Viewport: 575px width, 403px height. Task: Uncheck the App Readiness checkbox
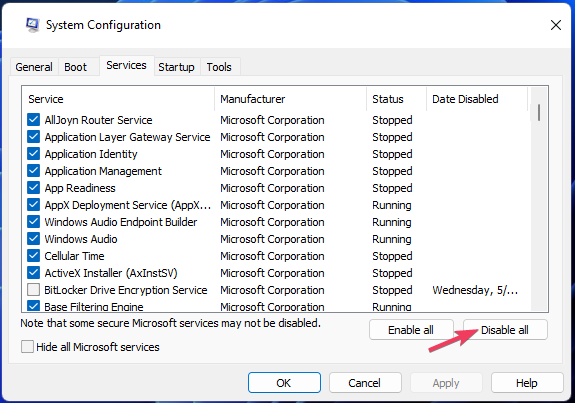click(33, 188)
